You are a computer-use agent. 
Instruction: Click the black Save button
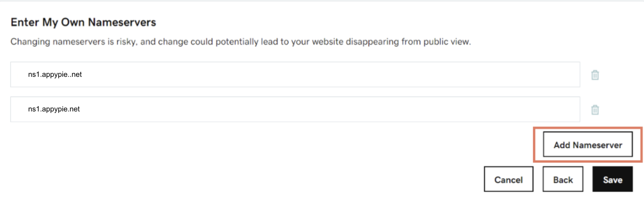pyautogui.click(x=612, y=179)
